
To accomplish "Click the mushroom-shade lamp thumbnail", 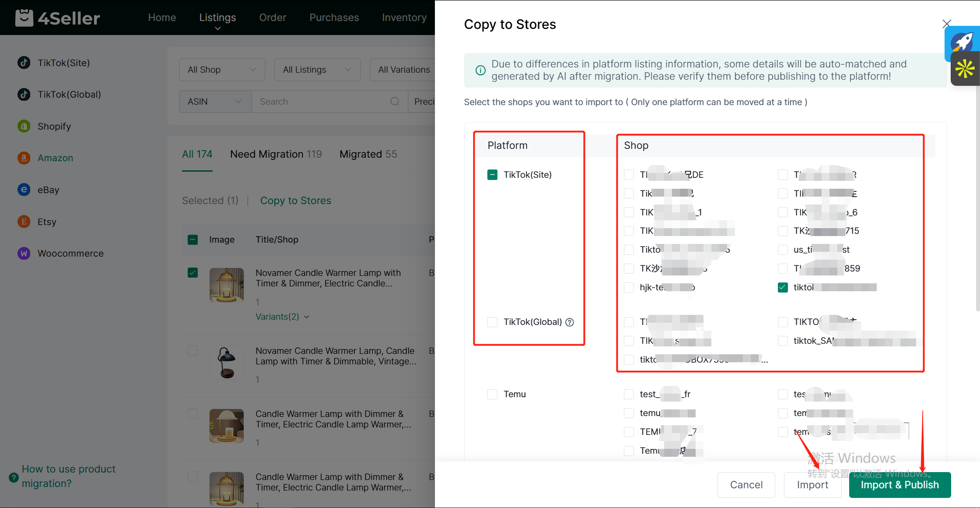I will pyautogui.click(x=227, y=426).
